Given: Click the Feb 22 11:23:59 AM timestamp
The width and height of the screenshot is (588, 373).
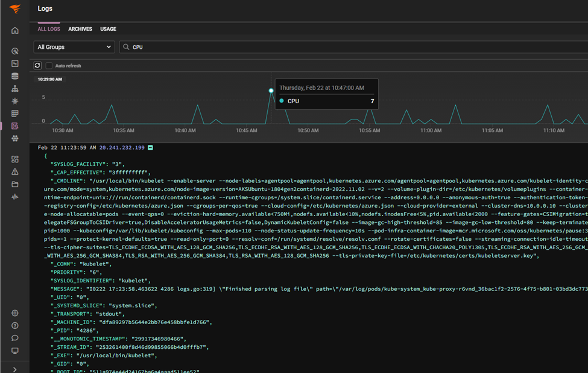Looking at the screenshot, I should point(67,148).
